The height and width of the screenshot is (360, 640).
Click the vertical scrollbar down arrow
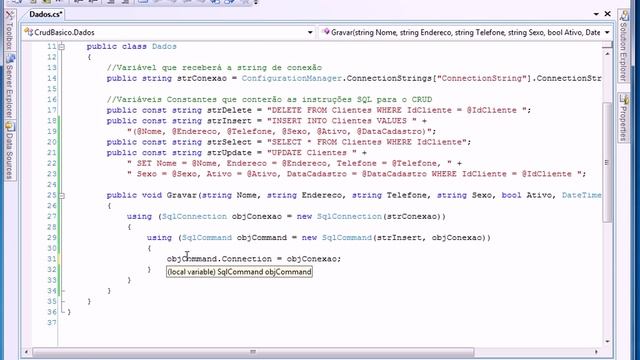(607, 341)
